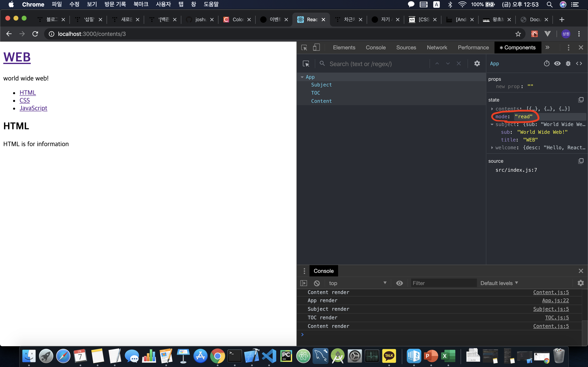Toggle device toolbar icon in DevTools
Viewport: 588px width, 367px height.
pyautogui.click(x=316, y=47)
